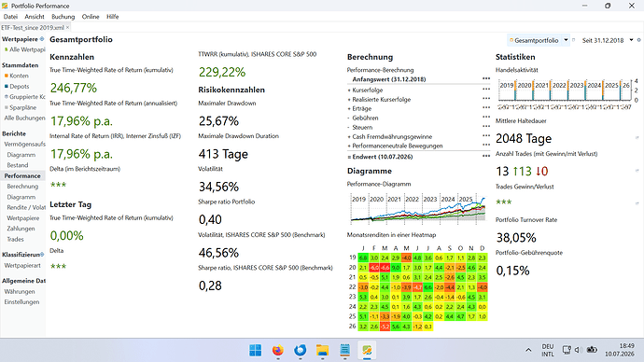This screenshot has height=362, width=644.
Task: Open the three-dots menu for Anfangswert row
Action: point(486,78)
